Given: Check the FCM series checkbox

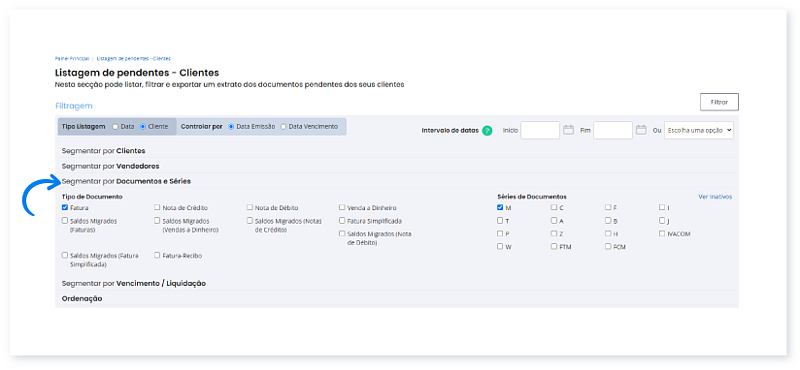Looking at the screenshot, I should (x=608, y=246).
